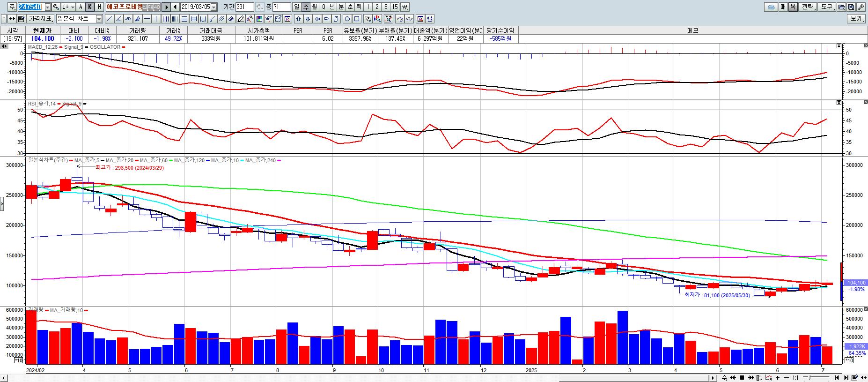
Task: Select the 1 interval preset button
Action: pyautogui.click(x=367, y=7)
